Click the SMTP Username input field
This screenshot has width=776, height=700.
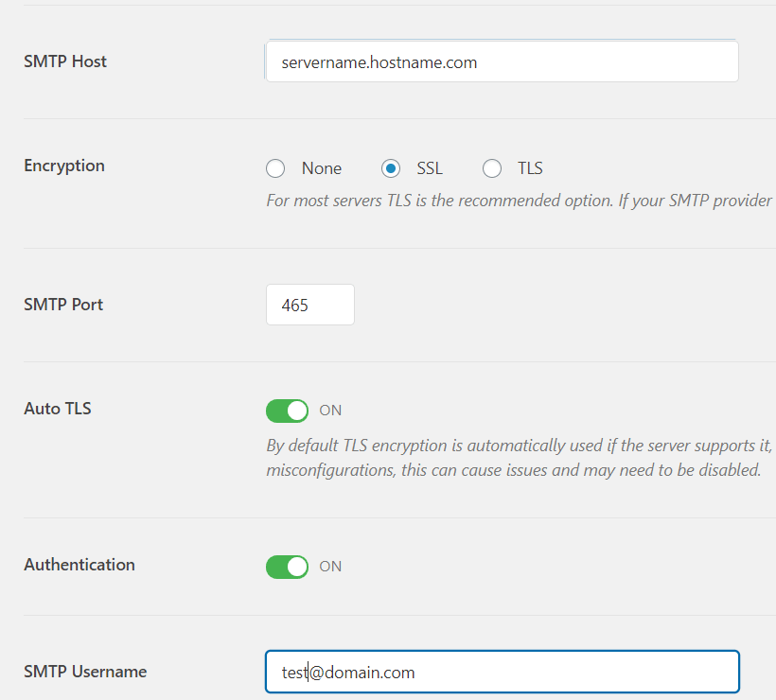coord(503,672)
